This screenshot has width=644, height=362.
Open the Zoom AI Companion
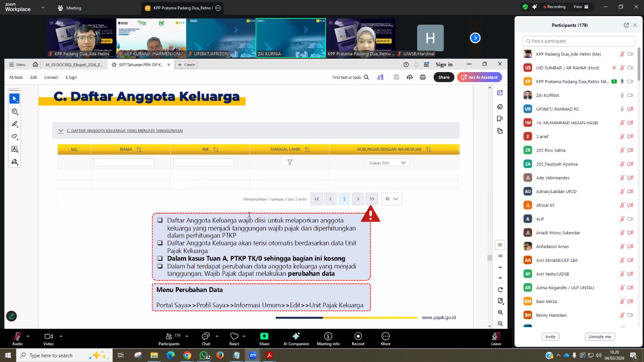coord(296,337)
